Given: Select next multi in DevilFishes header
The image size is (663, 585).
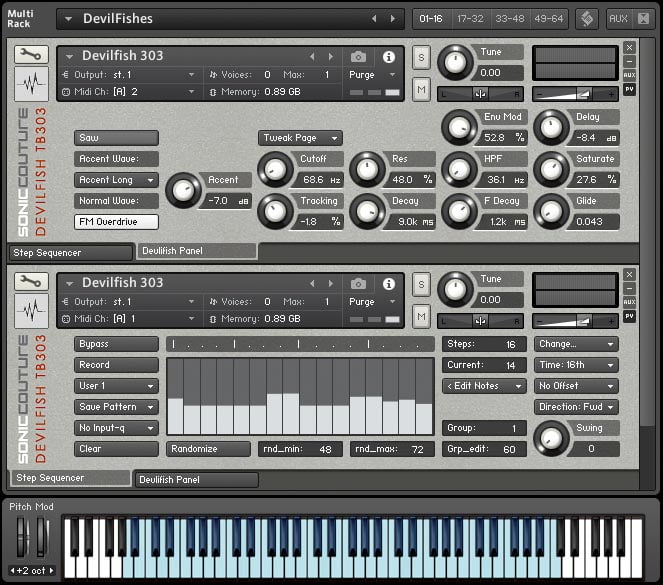Looking at the screenshot, I should click(393, 19).
